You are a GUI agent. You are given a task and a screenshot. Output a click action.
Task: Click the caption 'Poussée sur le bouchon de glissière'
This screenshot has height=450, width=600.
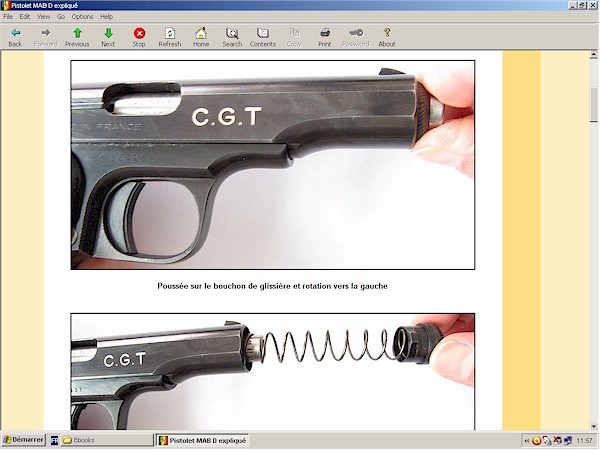pyautogui.click(x=272, y=286)
